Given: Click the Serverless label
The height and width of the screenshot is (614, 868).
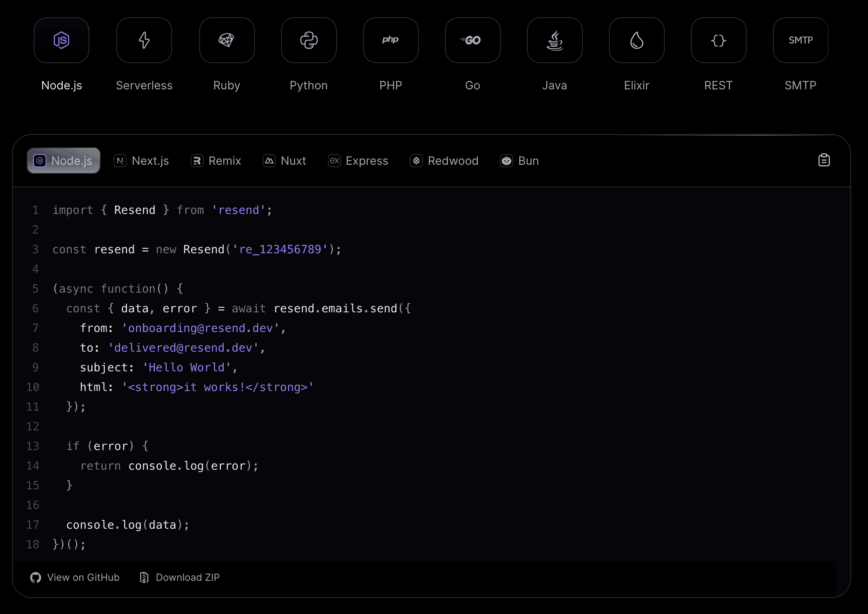Looking at the screenshot, I should click(144, 85).
